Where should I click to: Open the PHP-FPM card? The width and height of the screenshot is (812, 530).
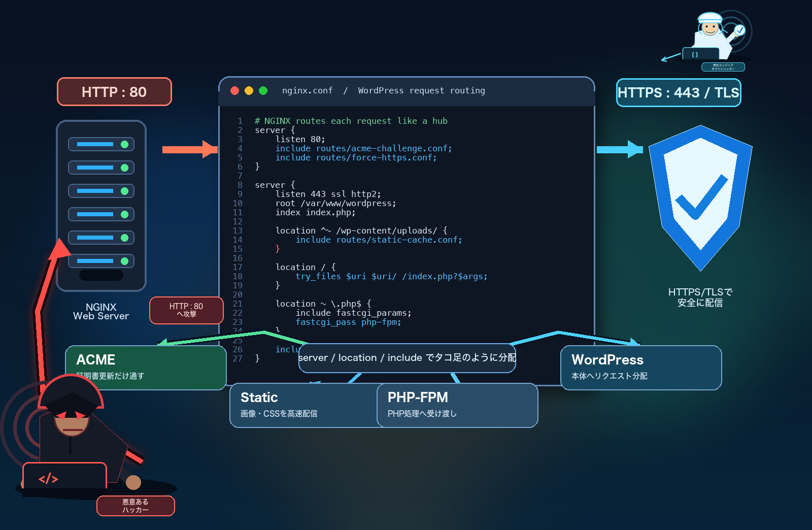457,405
